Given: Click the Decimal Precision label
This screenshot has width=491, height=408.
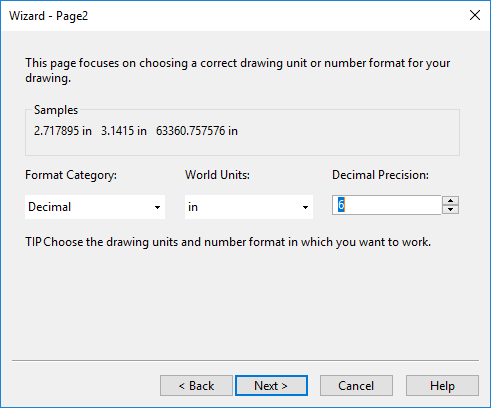Looking at the screenshot, I should [x=380, y=175].
